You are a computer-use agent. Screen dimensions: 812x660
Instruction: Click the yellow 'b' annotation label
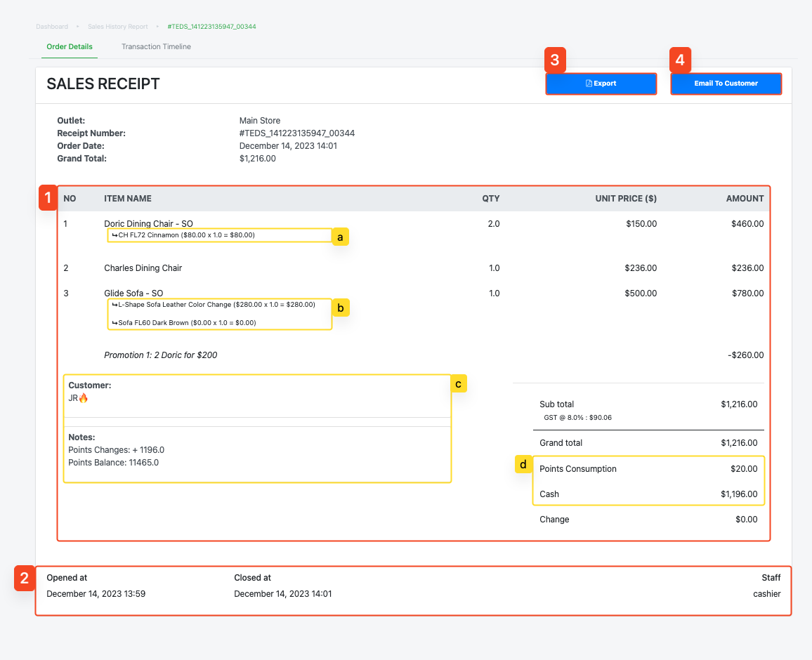340,308
